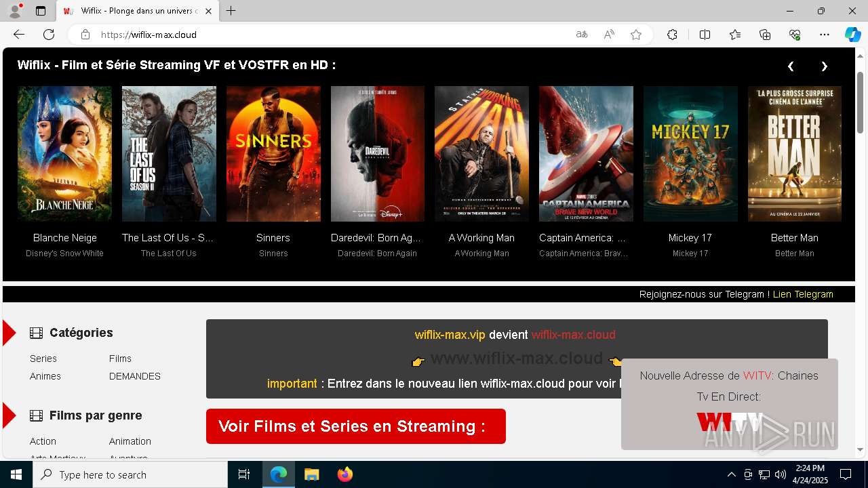
Task: Open the Series category
Action: [43, 359]
